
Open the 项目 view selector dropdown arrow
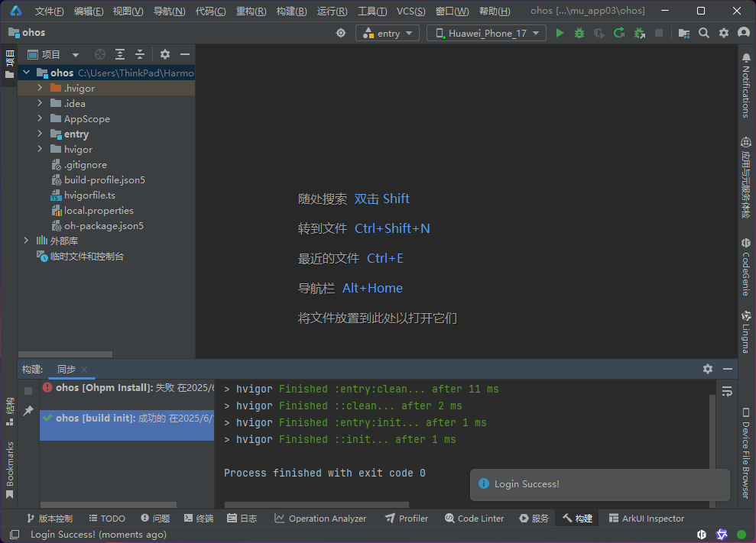(75, 55)
